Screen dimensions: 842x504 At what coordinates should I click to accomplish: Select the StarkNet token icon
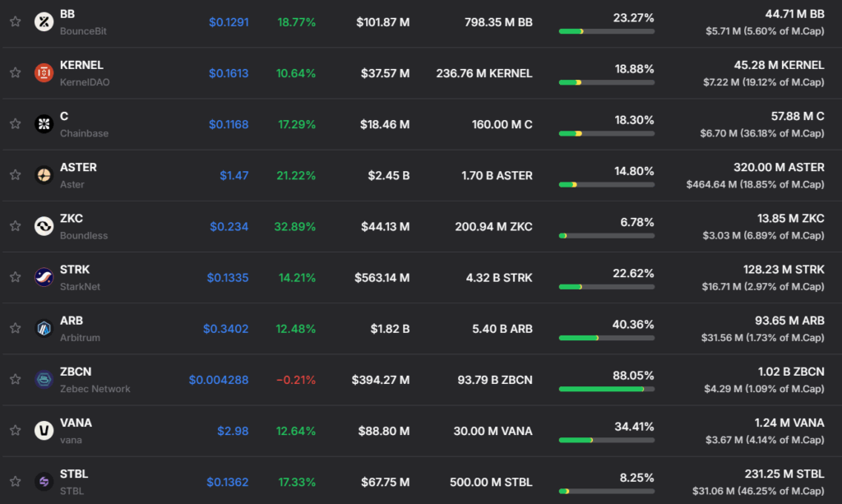(x=44, y=277)
